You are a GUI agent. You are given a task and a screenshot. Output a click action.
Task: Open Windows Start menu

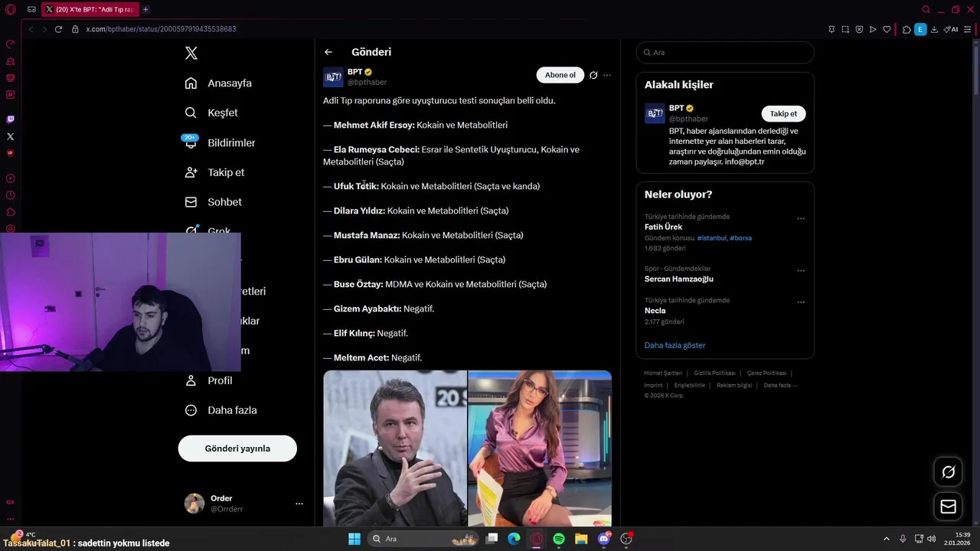354,539
